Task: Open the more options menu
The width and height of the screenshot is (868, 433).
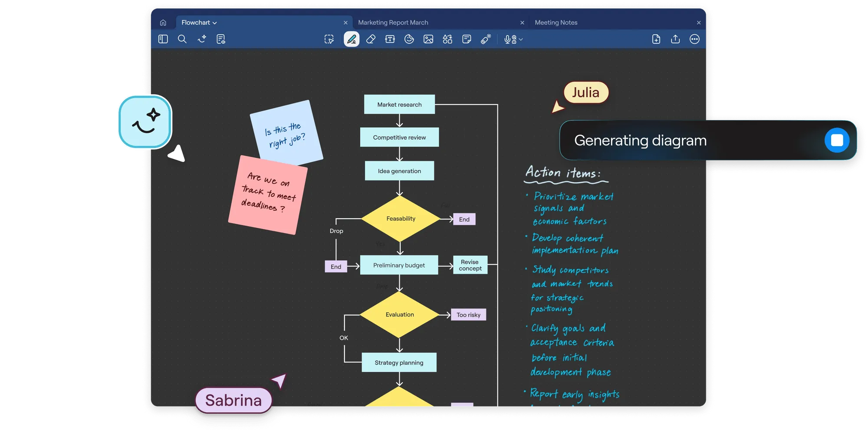Action: click(694, 39)
